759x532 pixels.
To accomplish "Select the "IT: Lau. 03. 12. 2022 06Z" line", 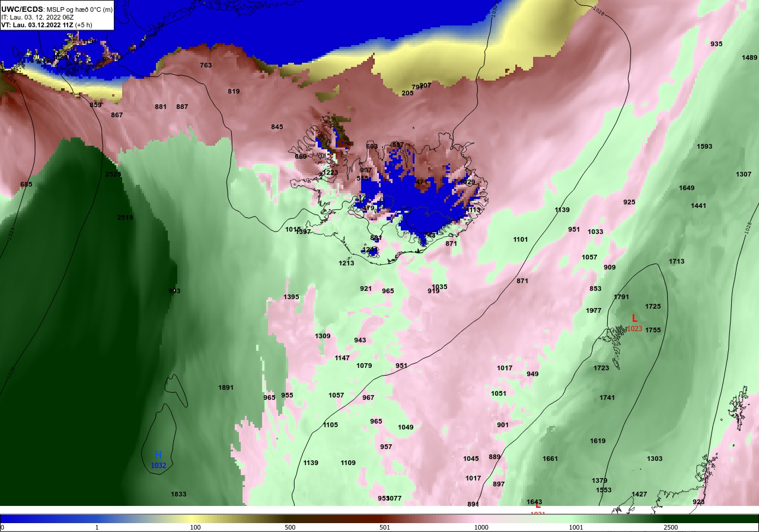I will pyautogui.click(x=37, y=17).
